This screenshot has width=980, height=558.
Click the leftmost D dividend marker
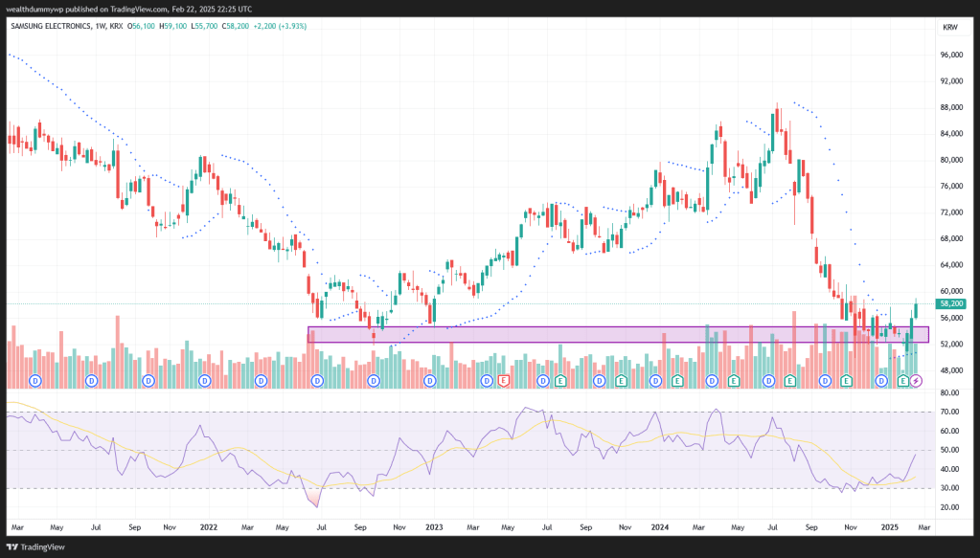pos(35,381)
